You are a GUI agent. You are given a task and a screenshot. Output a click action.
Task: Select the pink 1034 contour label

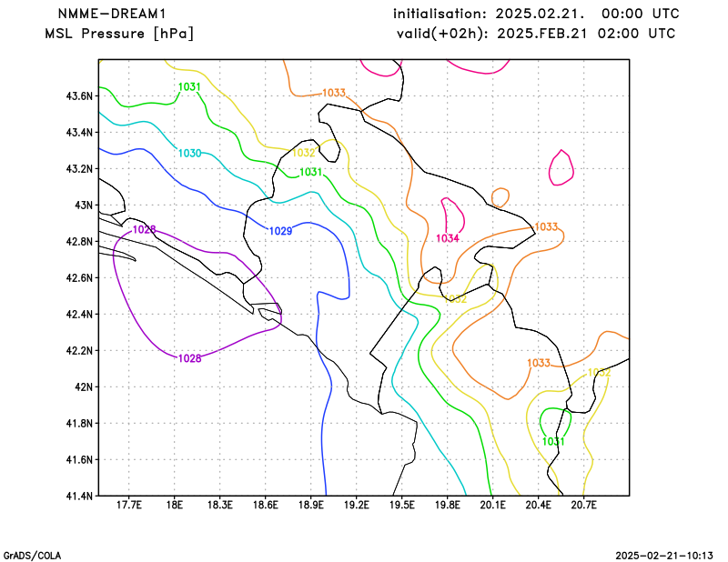(448, 238)
